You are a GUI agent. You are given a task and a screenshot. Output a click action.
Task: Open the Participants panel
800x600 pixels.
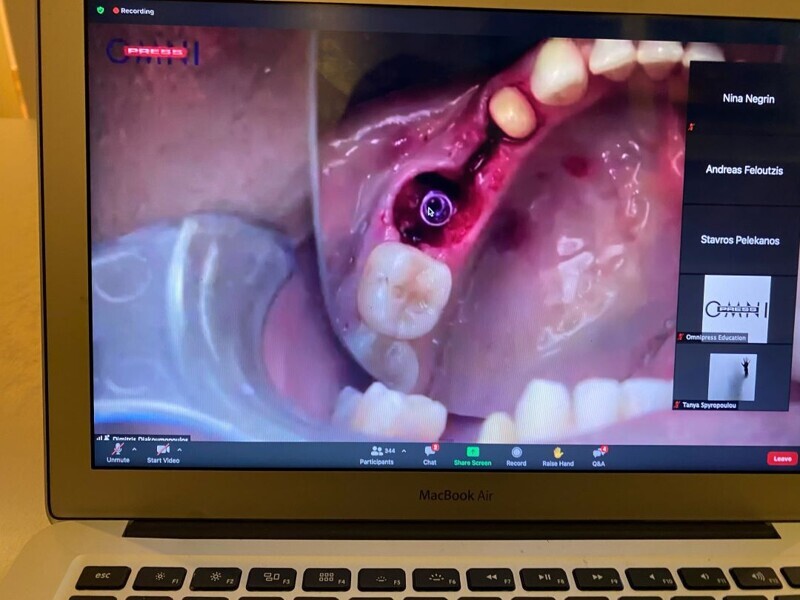(377, 454)
